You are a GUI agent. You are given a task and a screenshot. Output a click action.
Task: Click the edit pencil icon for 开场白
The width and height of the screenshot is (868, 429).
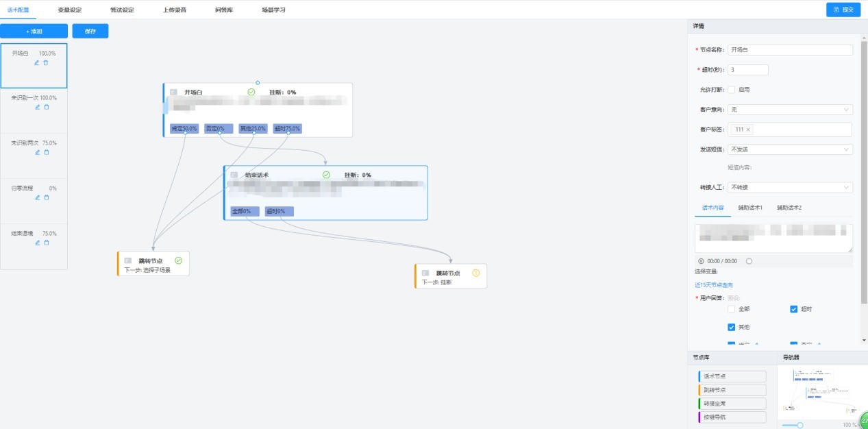[x=37, y=62]
